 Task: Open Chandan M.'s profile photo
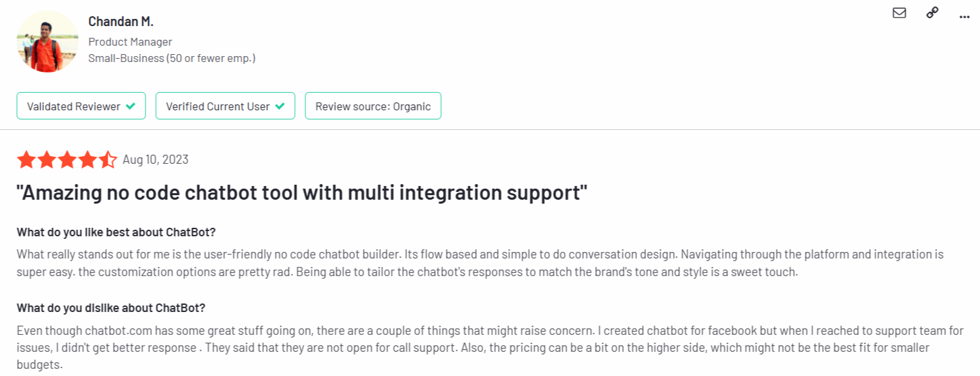[47, 41]
